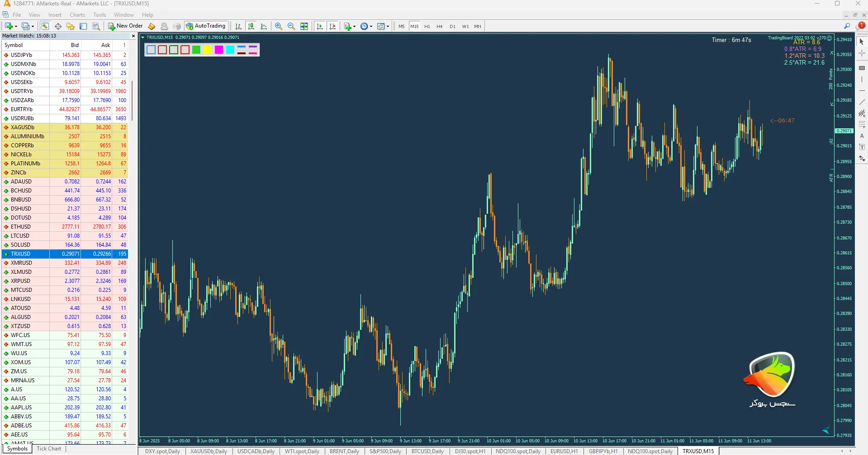Open the Charts menu

click(x=77, y=15)
